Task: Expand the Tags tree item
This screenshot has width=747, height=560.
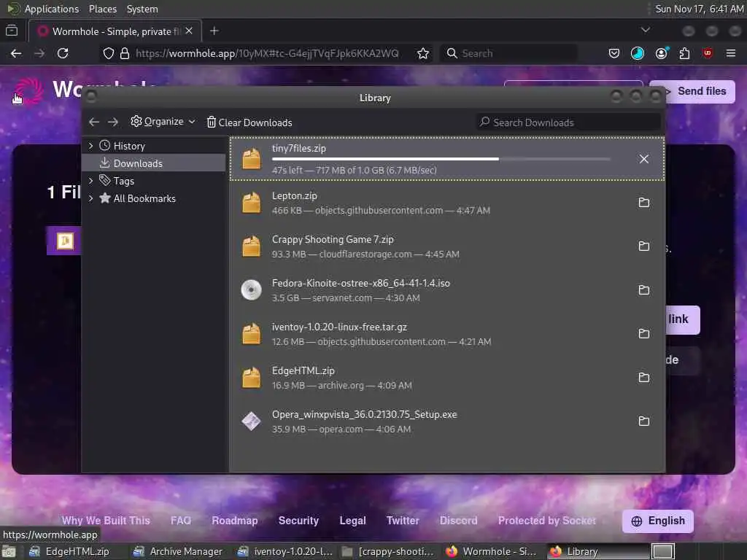Action: (90, 181)
